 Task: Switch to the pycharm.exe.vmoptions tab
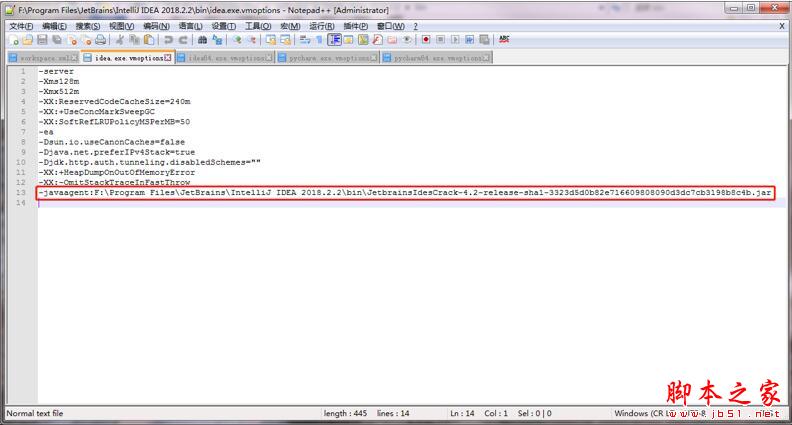click(x=328, y=58)
